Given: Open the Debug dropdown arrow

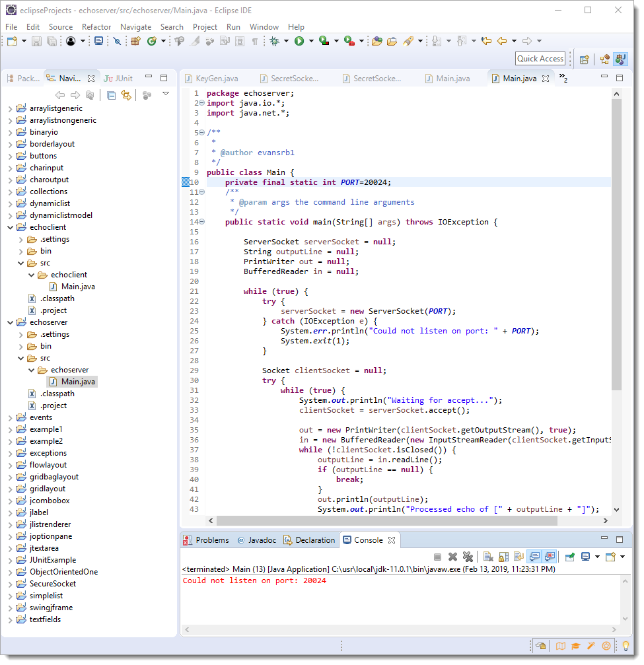Looking at the screenshot, I should point(287,41).
